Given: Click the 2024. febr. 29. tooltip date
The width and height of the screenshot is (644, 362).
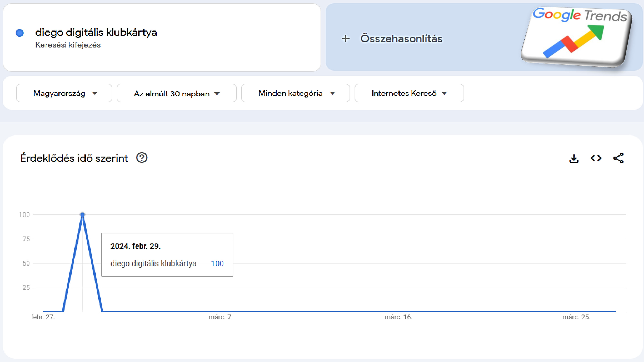Looking at the screenshot, I should pos(135,246).
